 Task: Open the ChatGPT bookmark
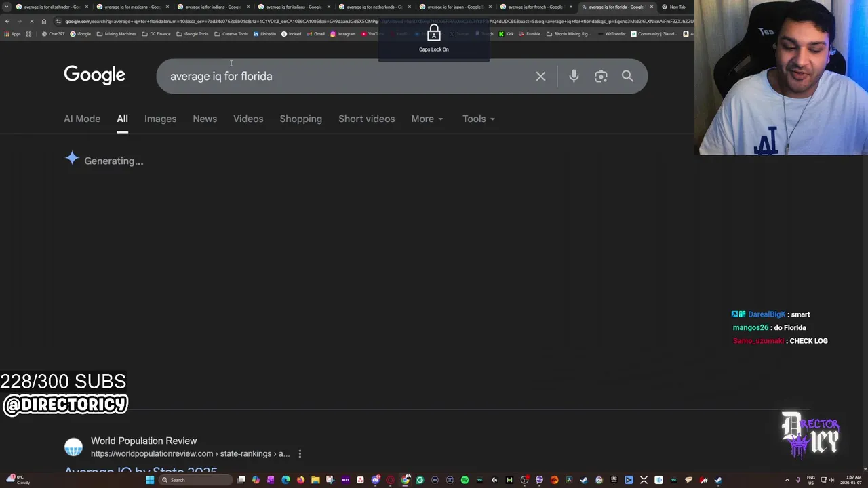click(53, 34)
